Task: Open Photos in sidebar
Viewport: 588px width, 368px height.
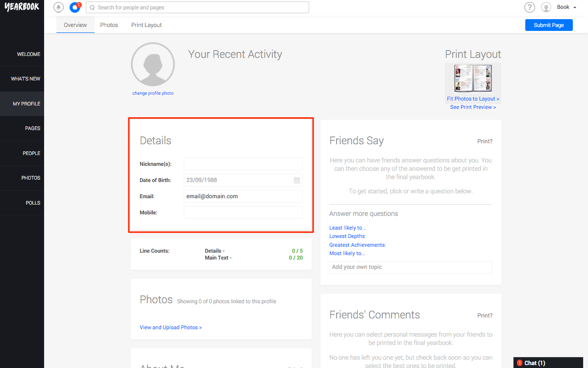Action: coord(22,178)
